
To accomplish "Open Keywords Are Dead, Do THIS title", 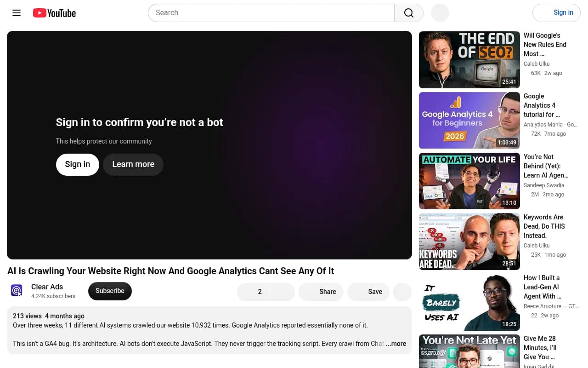I will [x=544, y=226].
